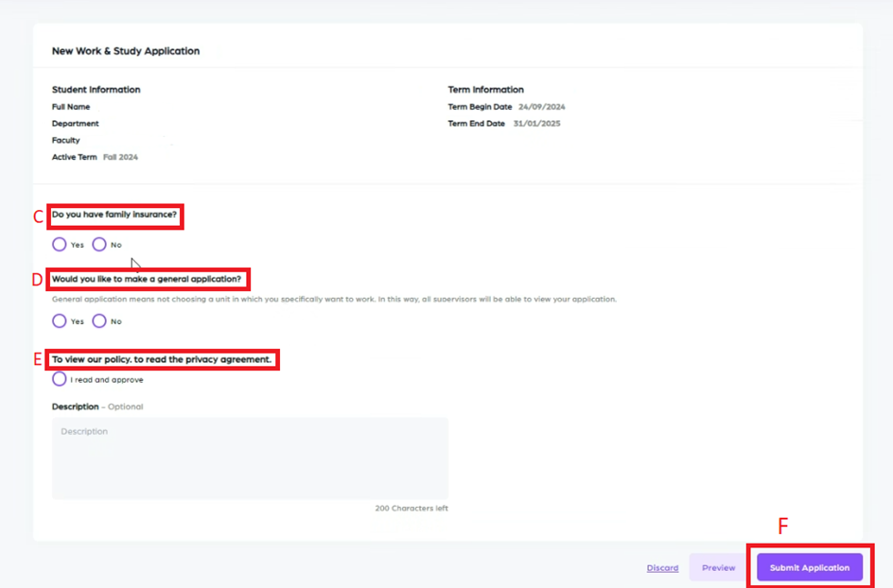This screenshot has height=588, width=893.
Task: Click the Student Information heading
Action: tap(96, 90)
